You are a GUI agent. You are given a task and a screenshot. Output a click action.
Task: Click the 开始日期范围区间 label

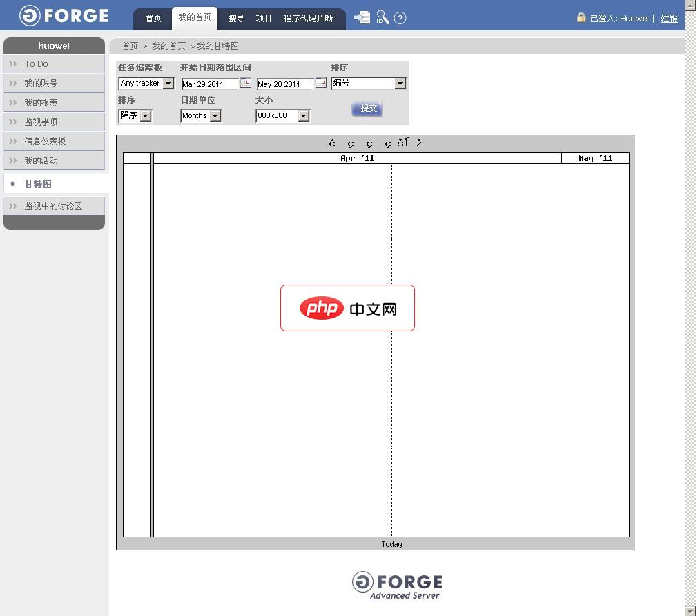coord(215,68)
